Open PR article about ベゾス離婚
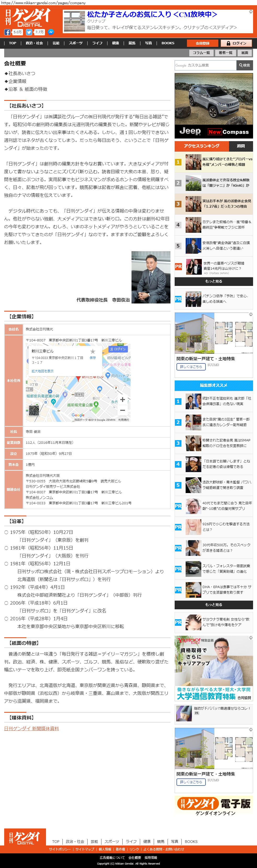 point(214,267)
